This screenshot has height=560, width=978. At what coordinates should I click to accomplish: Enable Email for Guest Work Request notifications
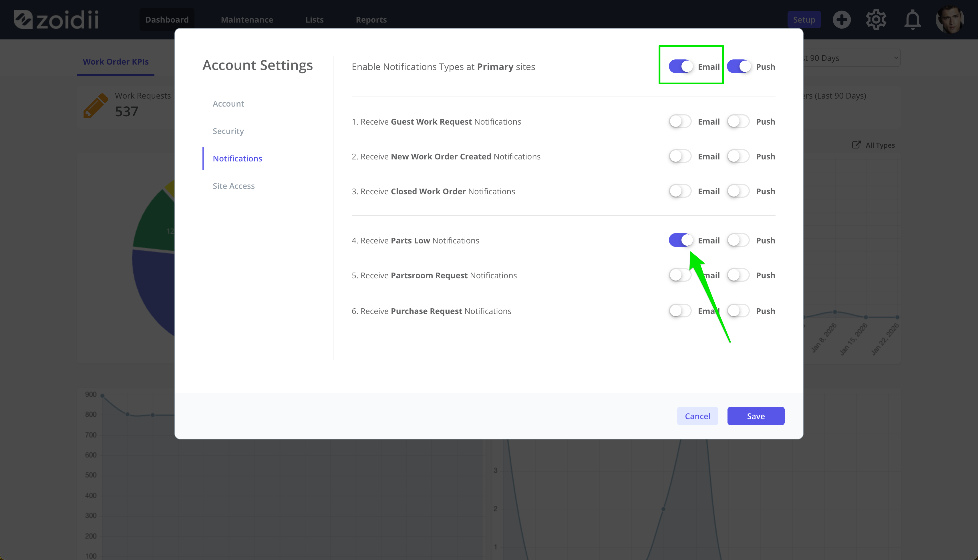pos(681,121)
